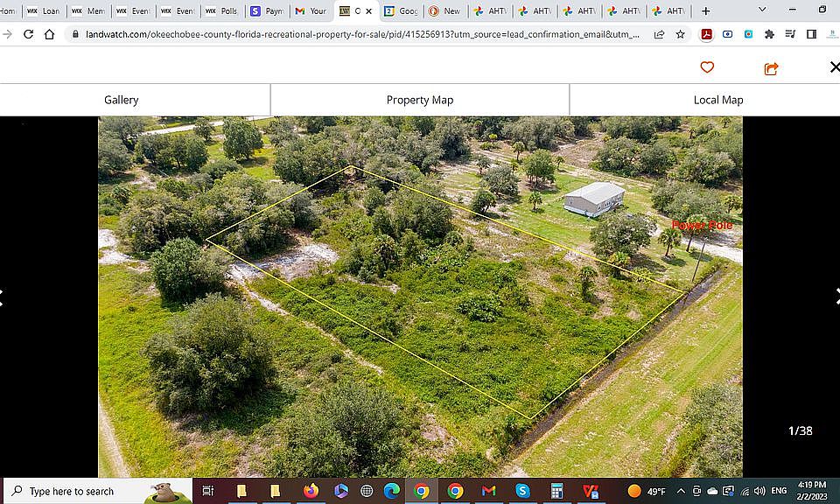The width and height of the screenshot is (840, 504).
Task: Bookmark this tab with the star
Action: coord(681,34)
